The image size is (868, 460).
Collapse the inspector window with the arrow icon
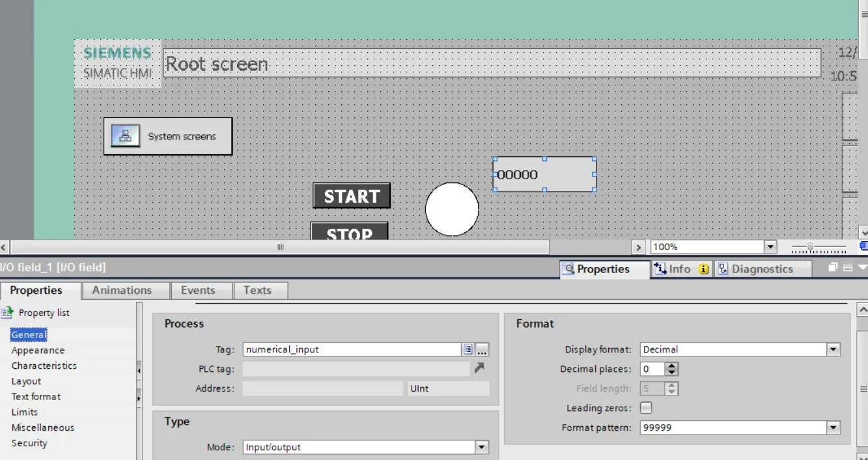862,268
